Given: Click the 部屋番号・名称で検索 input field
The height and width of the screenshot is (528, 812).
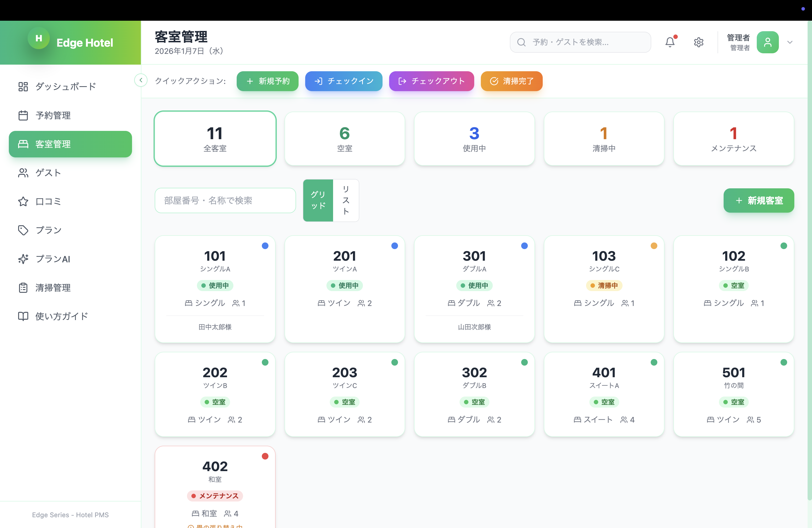Looking at the screenshot, I should [225, 200].
